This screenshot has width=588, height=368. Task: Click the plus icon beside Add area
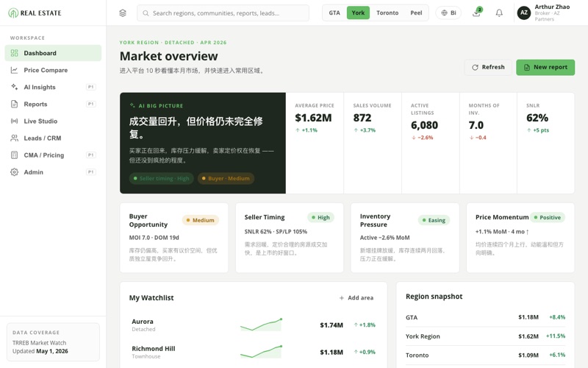[342, 298]
